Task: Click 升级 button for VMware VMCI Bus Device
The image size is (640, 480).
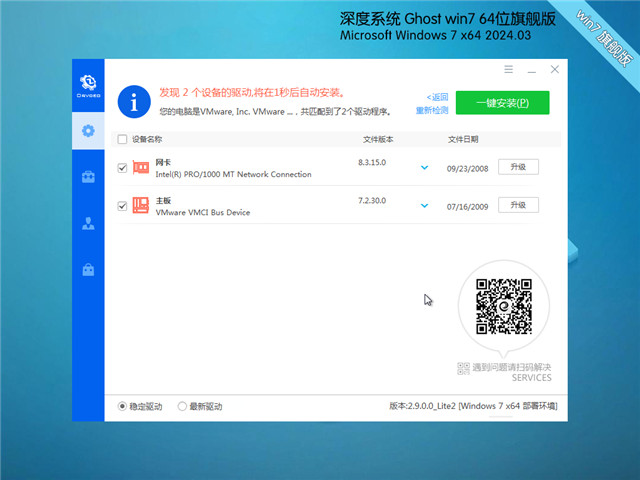Action: (518, 205)
